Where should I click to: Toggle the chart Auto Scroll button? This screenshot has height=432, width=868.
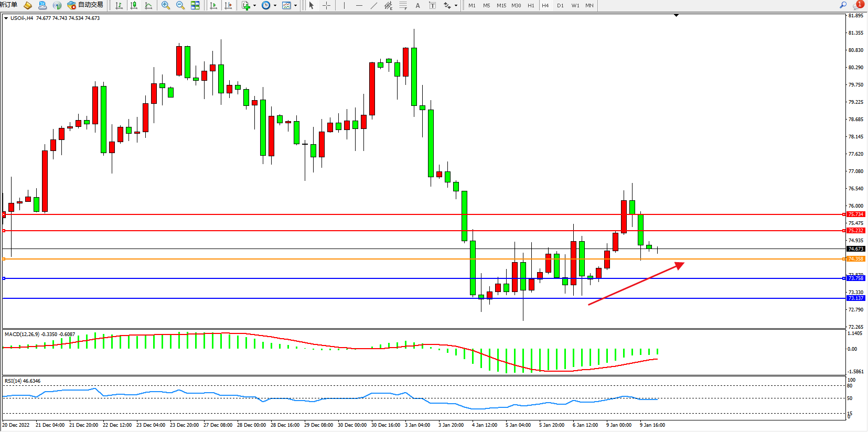213,5
